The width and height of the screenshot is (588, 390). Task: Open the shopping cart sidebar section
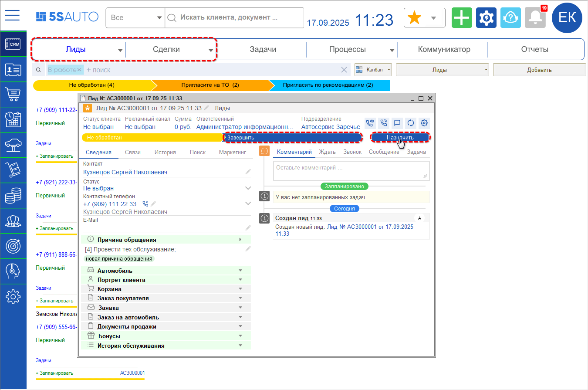[13, 94]
